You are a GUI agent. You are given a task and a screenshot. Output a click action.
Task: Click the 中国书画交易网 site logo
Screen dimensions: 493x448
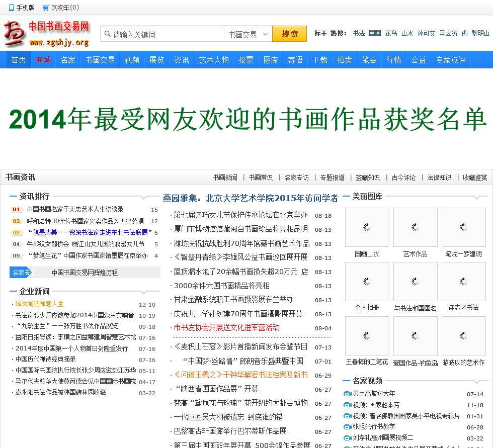pyautogui.click(x=46, y=34)
